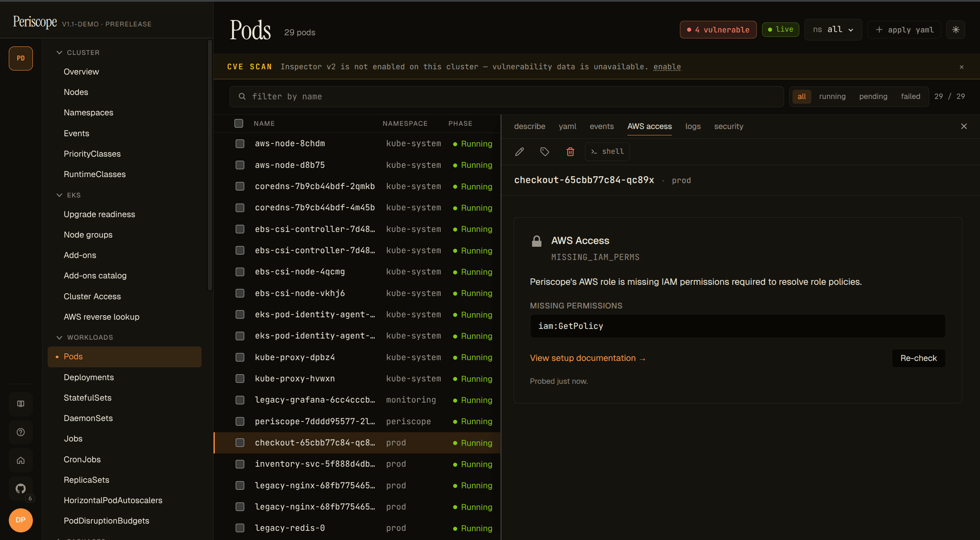Select the periscope-7dddd95577 pod row
Viewport: 980px width, 540px height.
357,421
